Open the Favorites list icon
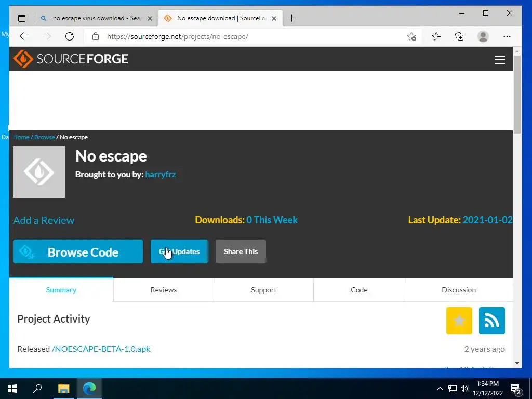Viewport: 532px width, 399px height. coord(436,36)
